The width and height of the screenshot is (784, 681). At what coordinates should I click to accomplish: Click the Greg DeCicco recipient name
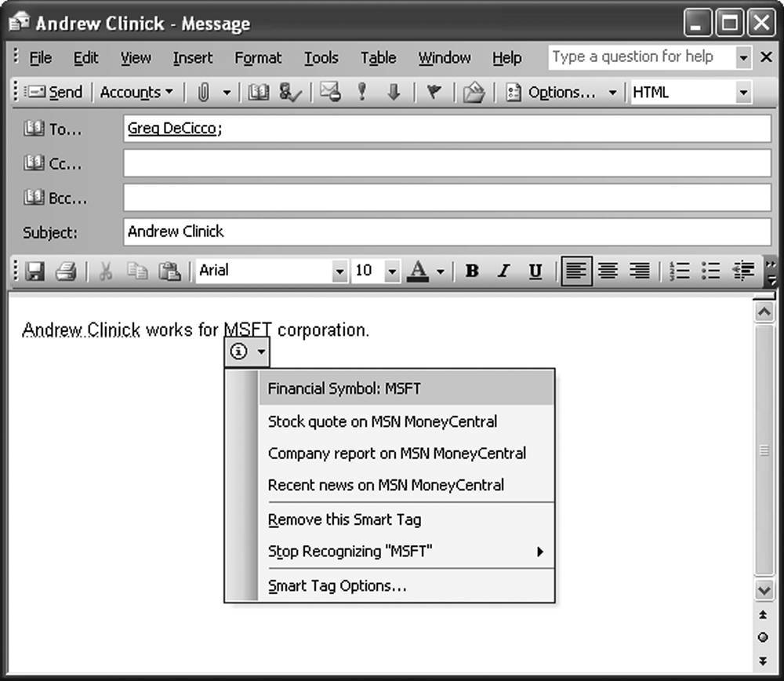pos(172,129)
